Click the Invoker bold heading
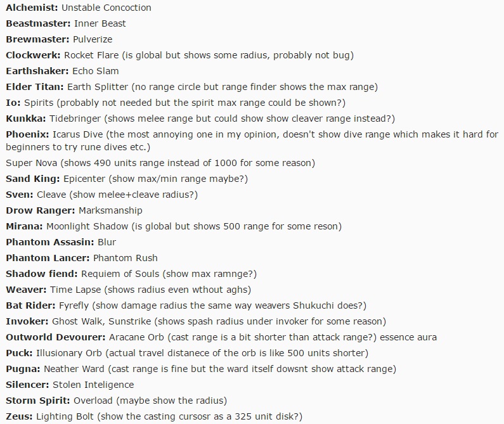This screenshot has width=504, height=424. tap(27, 321)
